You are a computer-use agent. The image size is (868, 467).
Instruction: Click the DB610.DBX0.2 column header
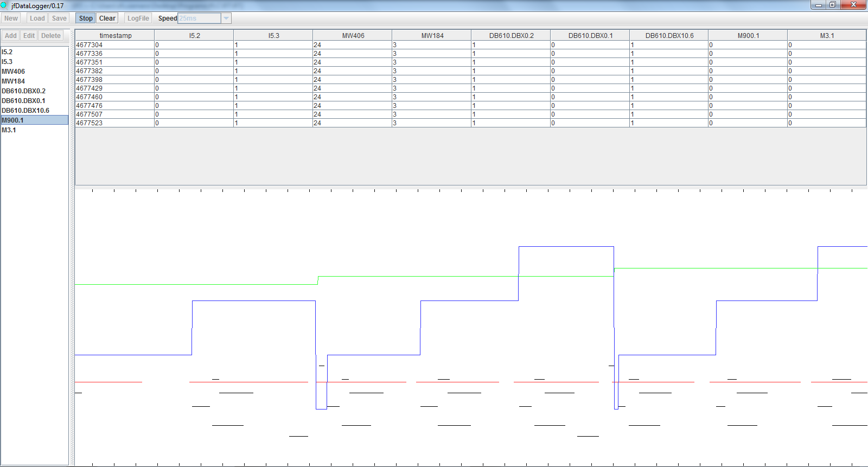tap(511, 36)
